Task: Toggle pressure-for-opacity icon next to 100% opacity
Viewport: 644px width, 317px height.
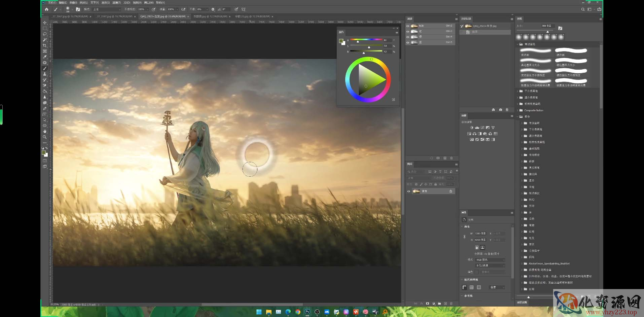Action: (154, 9)
